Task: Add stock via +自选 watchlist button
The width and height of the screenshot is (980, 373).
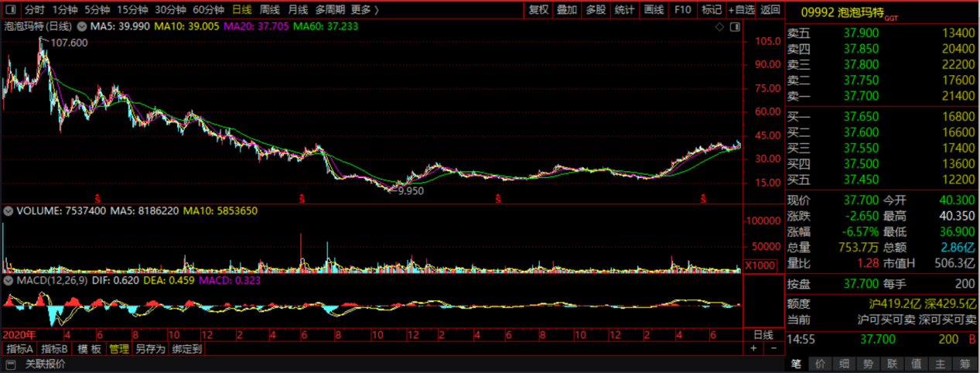Action: pyautogui.click(x=740, y=10)
